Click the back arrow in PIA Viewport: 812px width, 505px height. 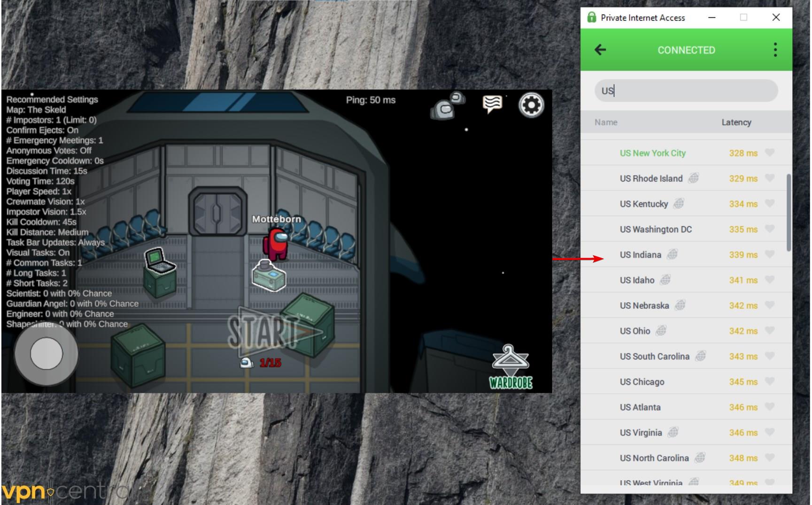click(x=600, y=50)
